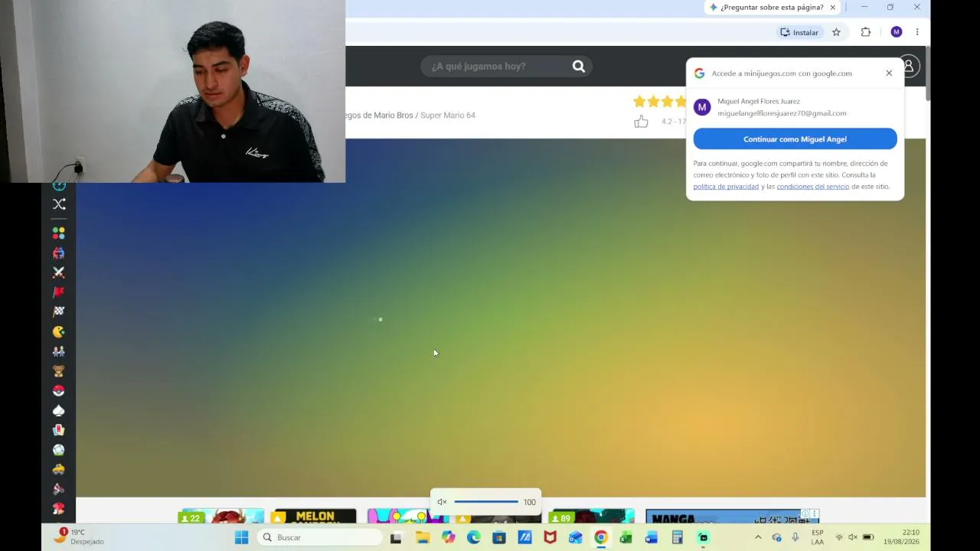This screenshot has width=980, height=551.
Task: Open the four colored dots category in sidebar
Action: tap(59, 233)
